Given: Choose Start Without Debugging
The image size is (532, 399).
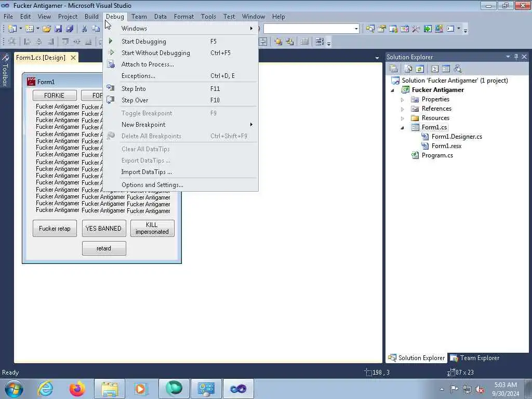Looking at the screenshot, I should (180, 53).
